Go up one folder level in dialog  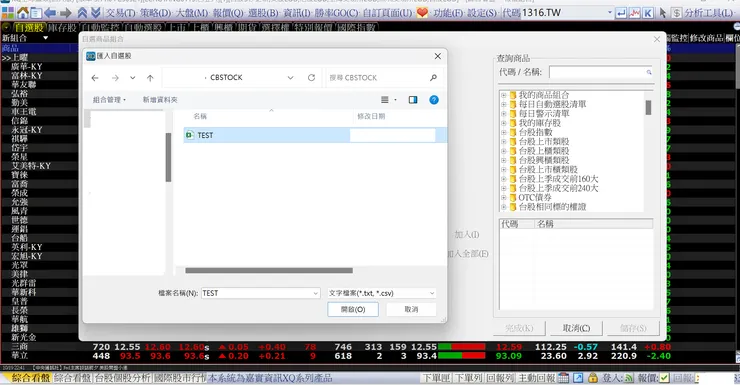coord(150,78)
